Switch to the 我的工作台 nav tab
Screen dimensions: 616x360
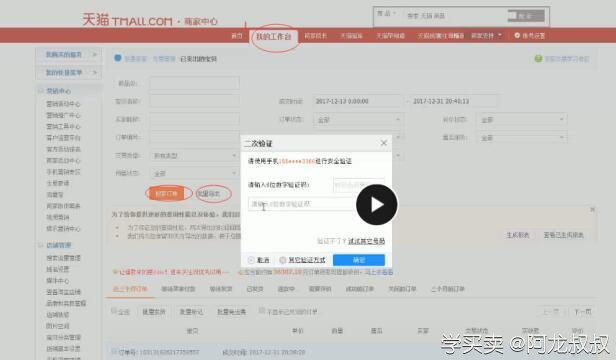point(273,37)
